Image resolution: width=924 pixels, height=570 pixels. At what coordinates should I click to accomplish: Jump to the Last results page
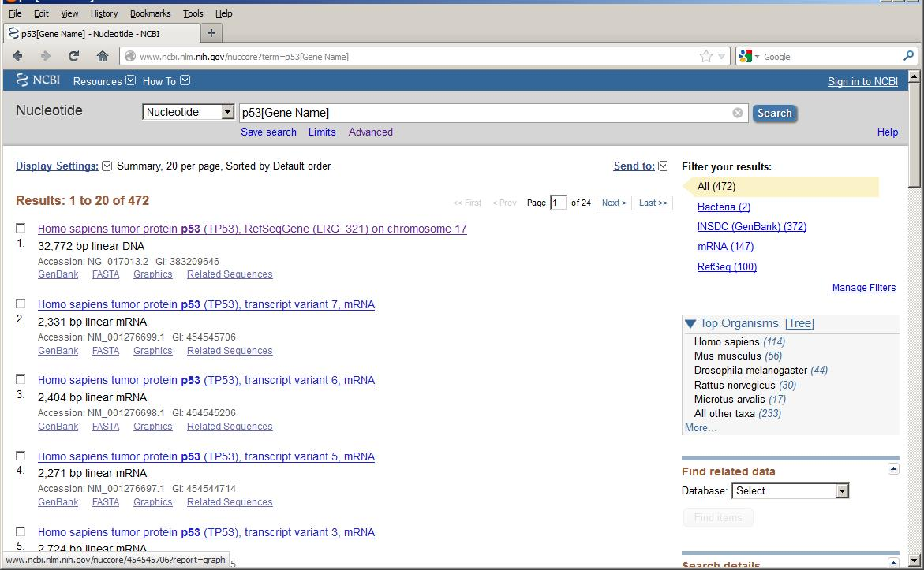click(653, 203)
